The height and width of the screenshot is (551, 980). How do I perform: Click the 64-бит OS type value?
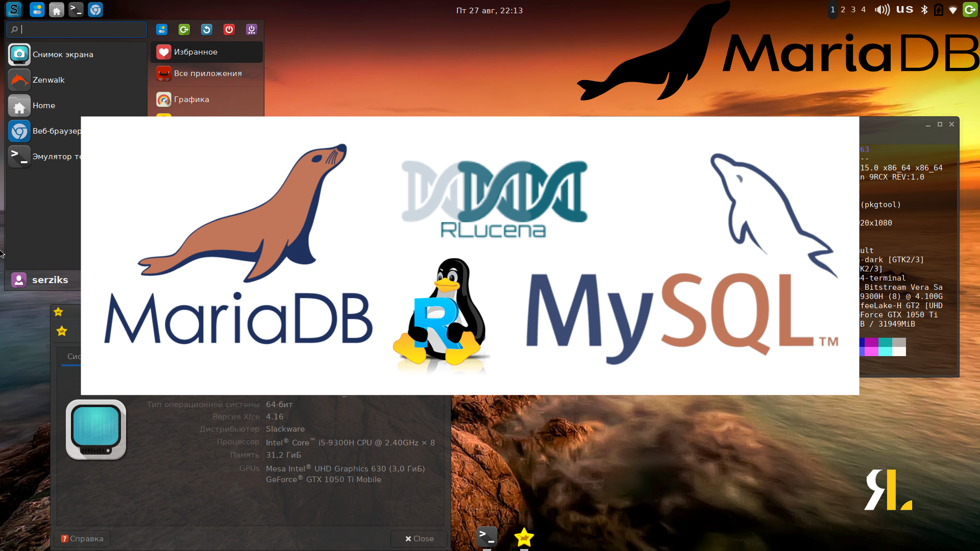tap(279, 405)
